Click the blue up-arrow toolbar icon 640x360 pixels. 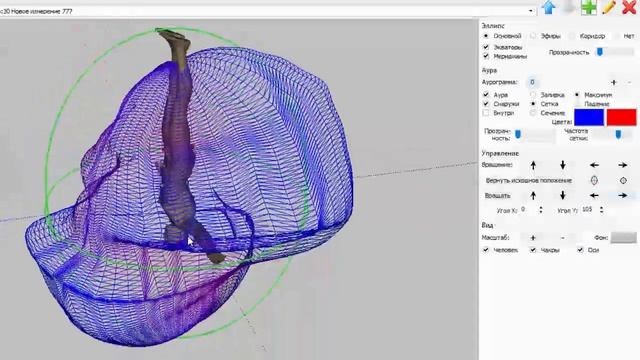click(x=549, y=8)
